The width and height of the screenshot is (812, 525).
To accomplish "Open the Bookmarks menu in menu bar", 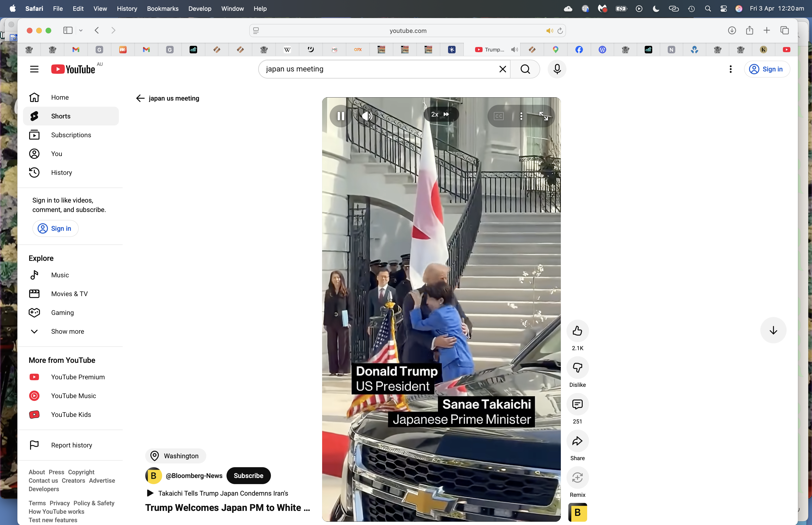I will (x=163, y=8).
